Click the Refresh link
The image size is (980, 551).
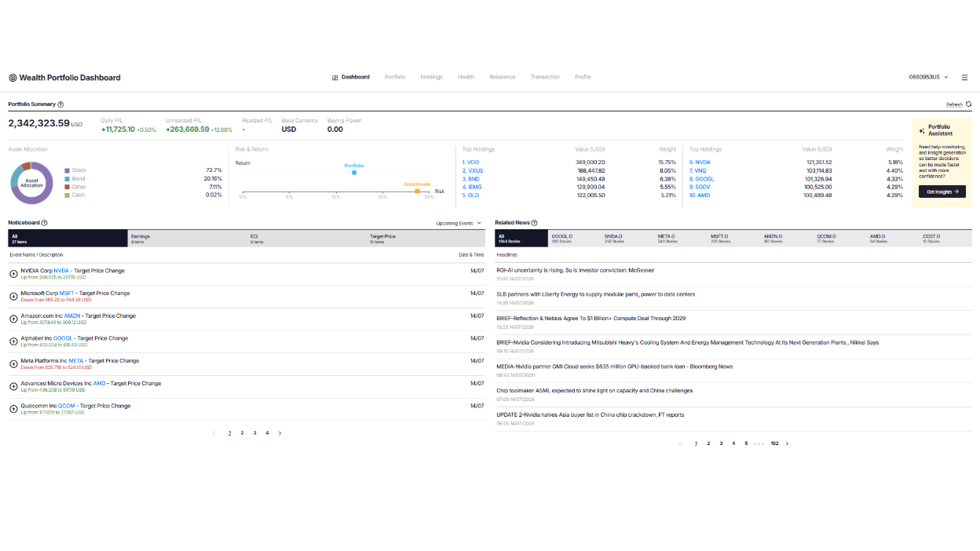[954, 104]
